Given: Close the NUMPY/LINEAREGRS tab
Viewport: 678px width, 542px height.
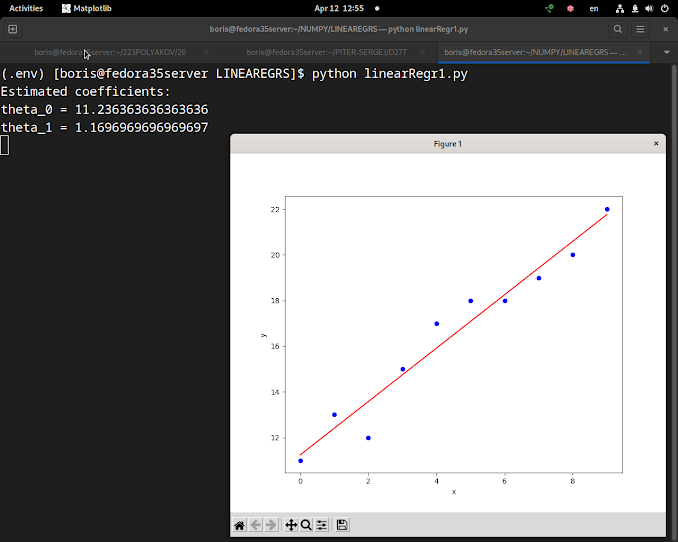Looking at the screenshot, I should point(640,52).
